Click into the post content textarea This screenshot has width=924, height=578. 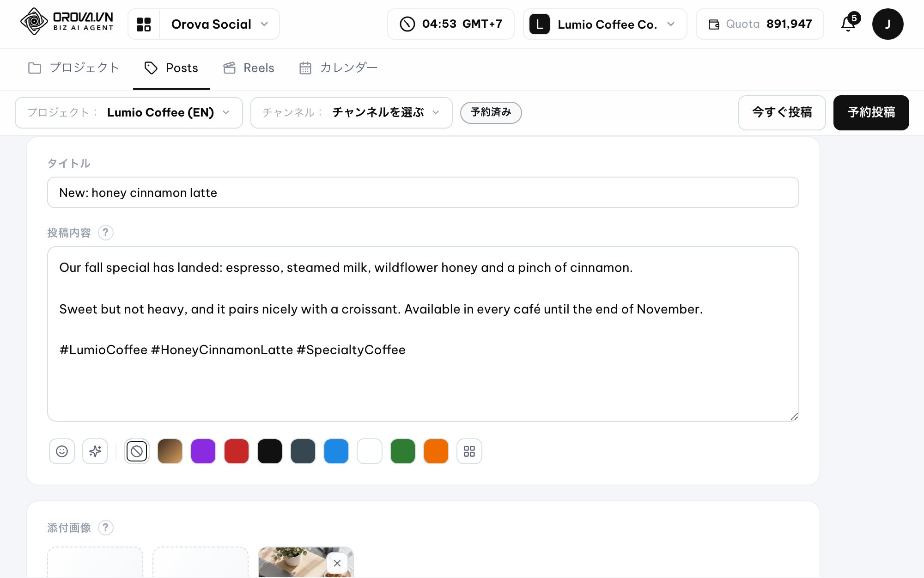pyautogui.click(x=423, y=333)
